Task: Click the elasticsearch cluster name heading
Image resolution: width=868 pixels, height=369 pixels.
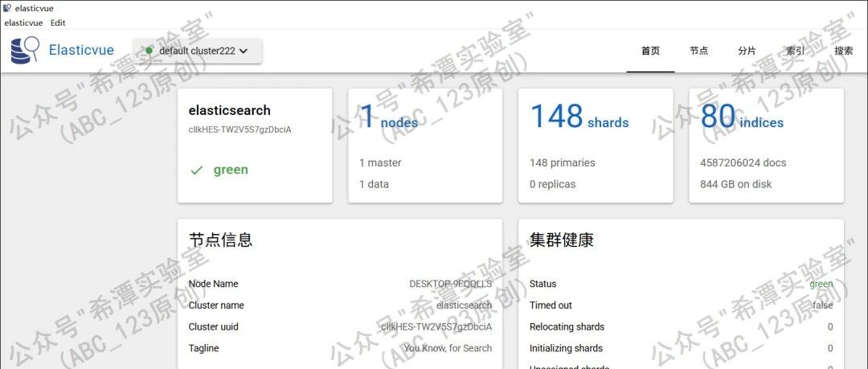Action: tap(230, 109)
